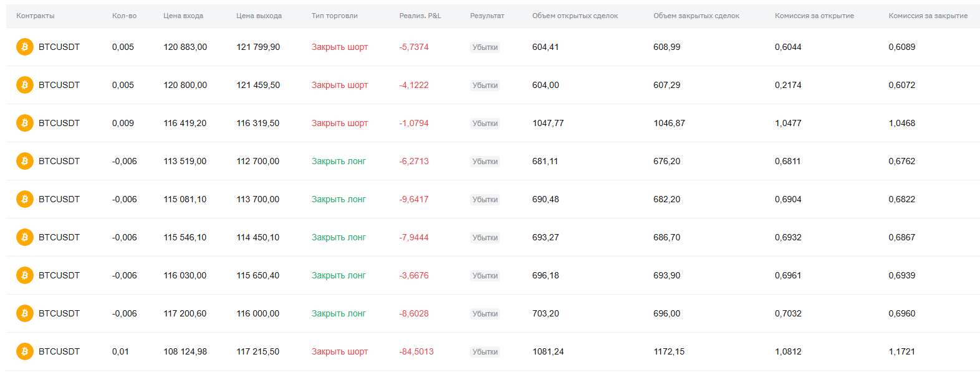
Task: Click the Тип торговли column header
Action: click(335, 16)
